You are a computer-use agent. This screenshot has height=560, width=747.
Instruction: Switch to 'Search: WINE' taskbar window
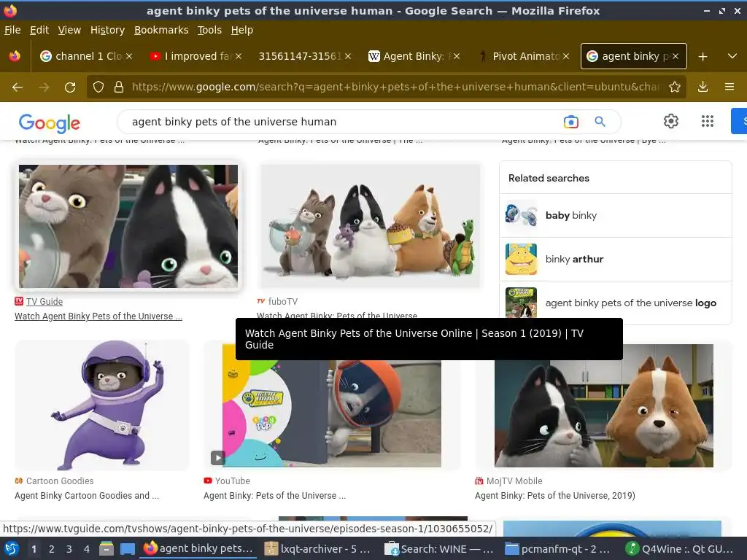click(438, 549)
